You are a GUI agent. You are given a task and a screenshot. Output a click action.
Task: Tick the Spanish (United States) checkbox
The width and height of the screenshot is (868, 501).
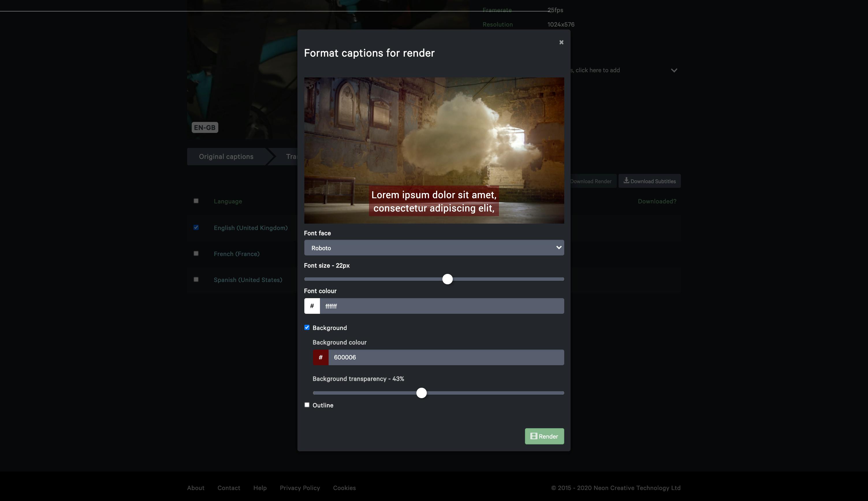click(196, 279)
